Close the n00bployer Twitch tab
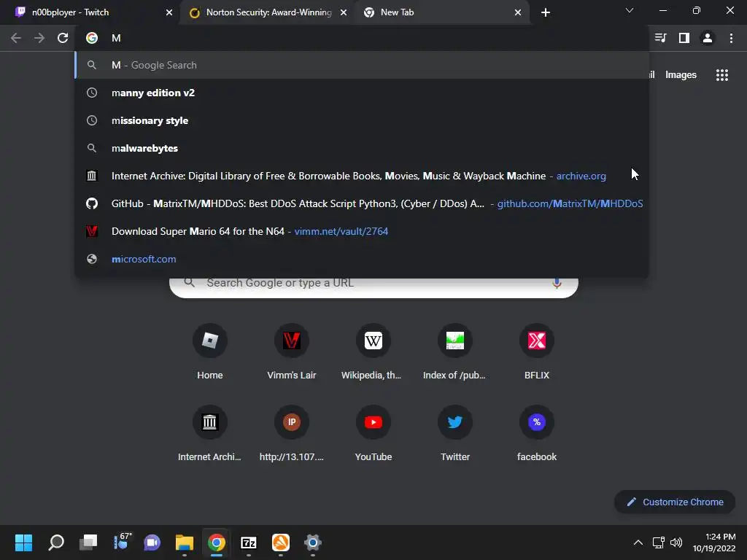 click(x=169, y=12)
